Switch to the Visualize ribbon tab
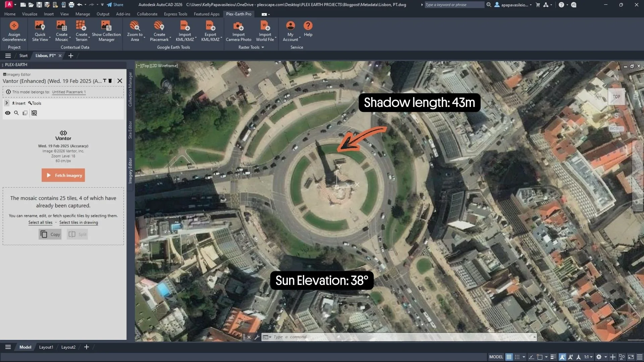 click(x=30, y=14)
